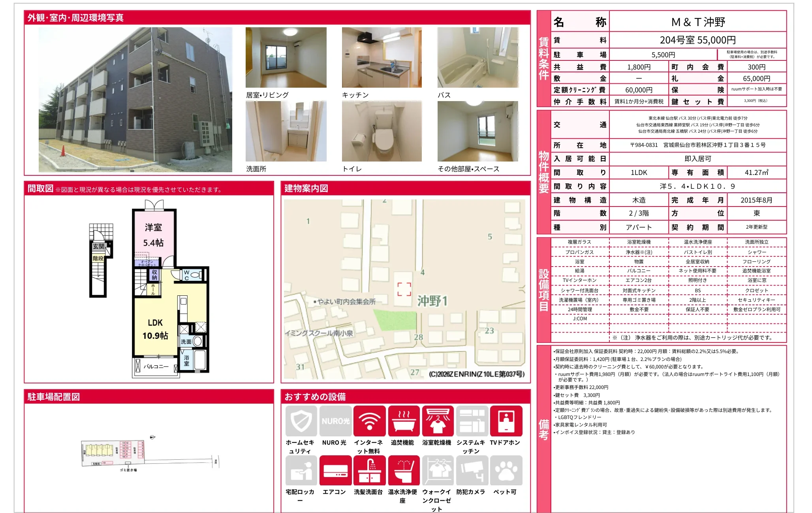Click the 65,000円 礼金 value
This screenshot has width=812, height=513.
pos(756,79)
